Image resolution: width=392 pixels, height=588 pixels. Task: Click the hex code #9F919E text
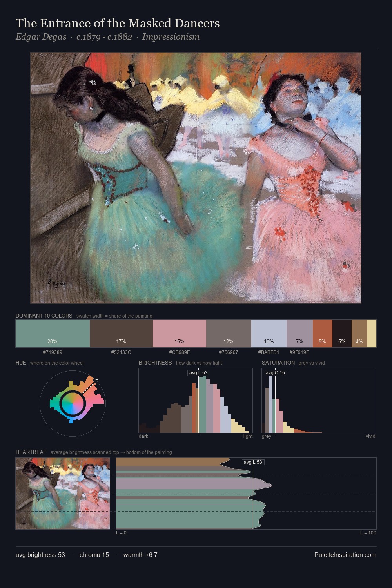(299, 352)
